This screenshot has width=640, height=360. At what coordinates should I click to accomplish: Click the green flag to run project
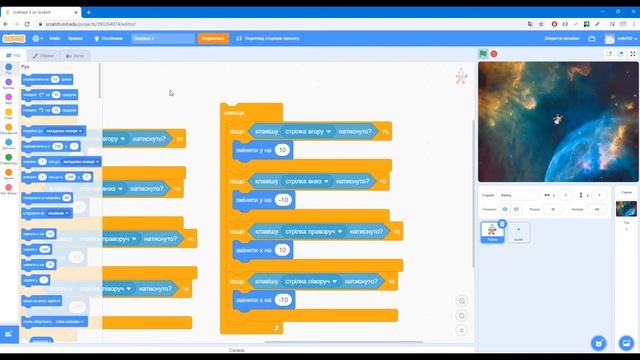point(483,54)
